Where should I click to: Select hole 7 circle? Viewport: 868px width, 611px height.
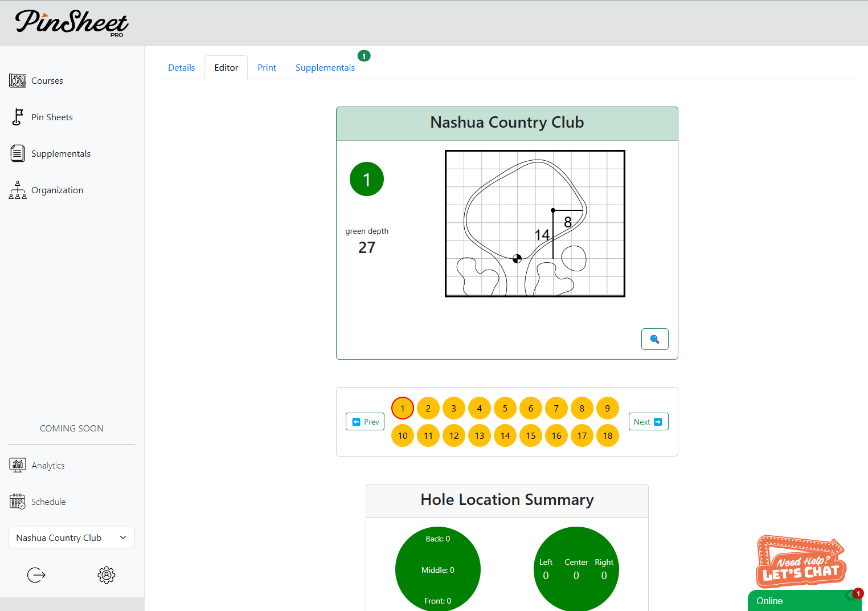pyautogui.click(x=556, y=408)
